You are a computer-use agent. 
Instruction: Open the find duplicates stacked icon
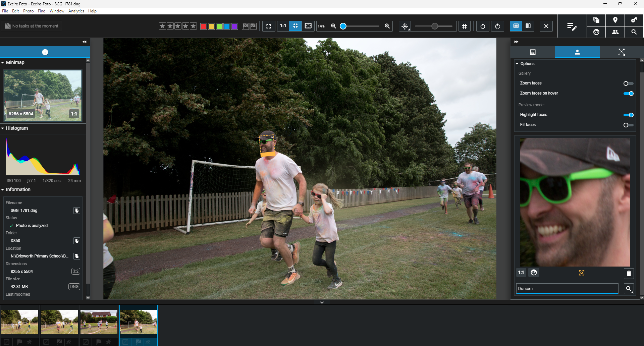point(596,20)
